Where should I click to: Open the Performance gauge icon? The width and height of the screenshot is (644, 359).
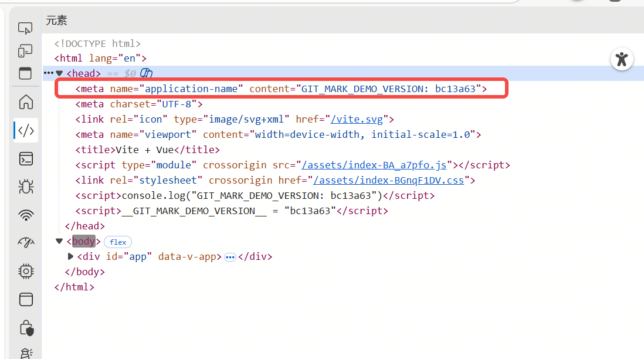click(x=26, y=243)
